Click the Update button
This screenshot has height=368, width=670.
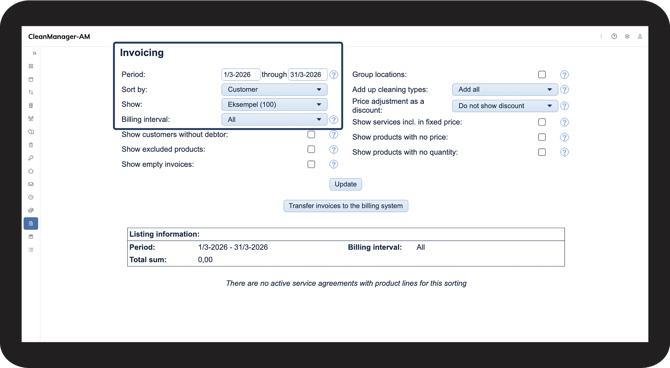346,184
